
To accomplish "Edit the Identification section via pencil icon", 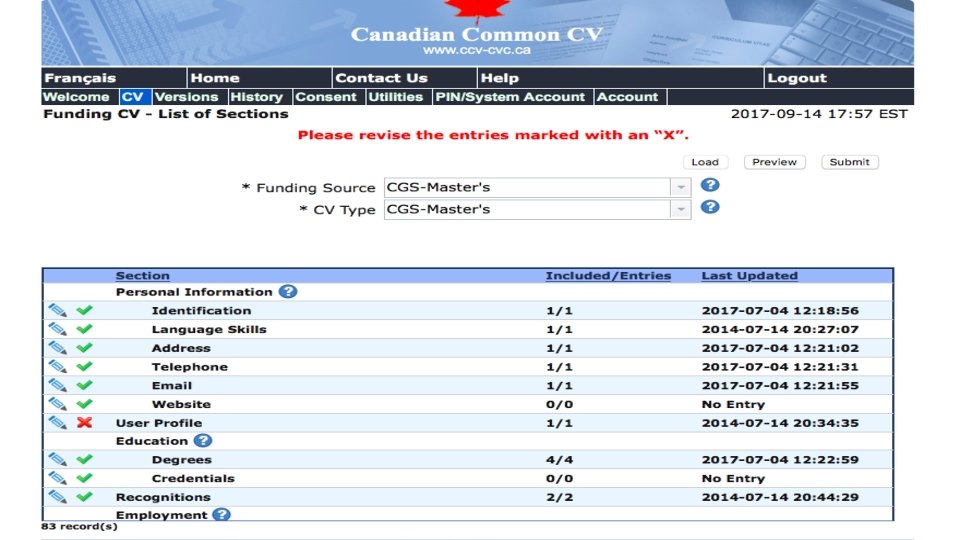I will point(58,310).
